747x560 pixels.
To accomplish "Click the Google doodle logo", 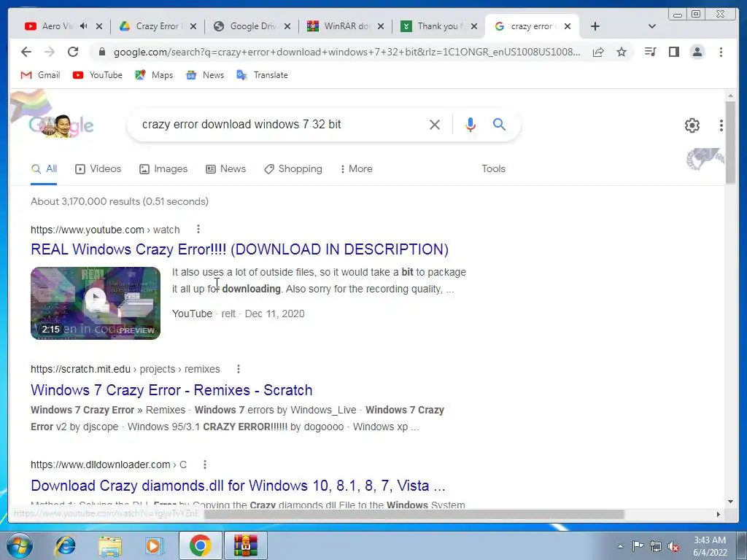I will tap(61, 125).
